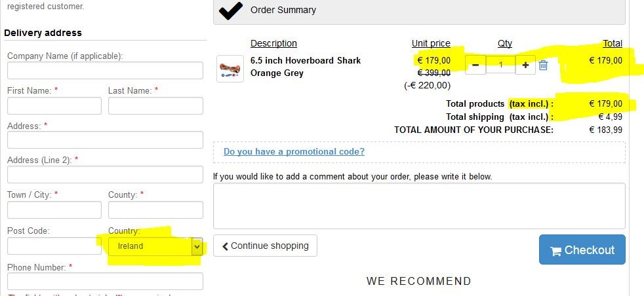Viewport: 644px width, 296px height.
Task: Click the Address input field
Action: pos(105,139)
